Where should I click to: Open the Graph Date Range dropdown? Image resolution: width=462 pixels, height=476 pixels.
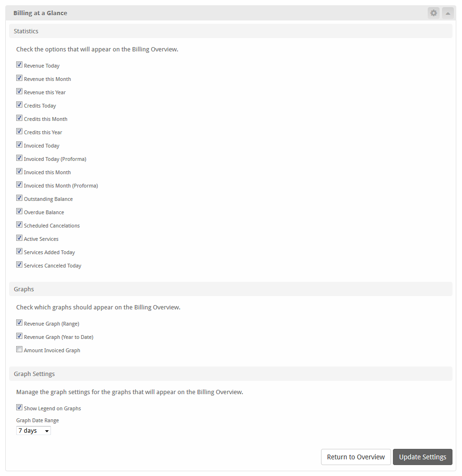(x=33, y=431)
